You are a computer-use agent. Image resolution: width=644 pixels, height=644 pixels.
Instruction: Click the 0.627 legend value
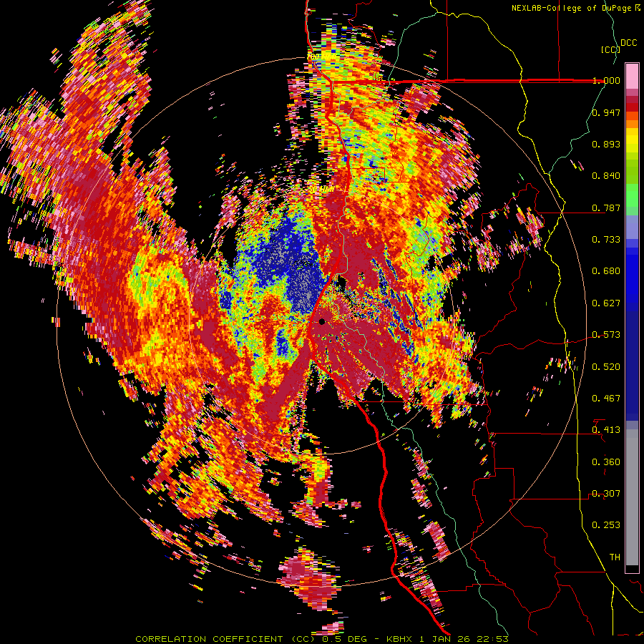pyautogui.click(x=606, y=303)
